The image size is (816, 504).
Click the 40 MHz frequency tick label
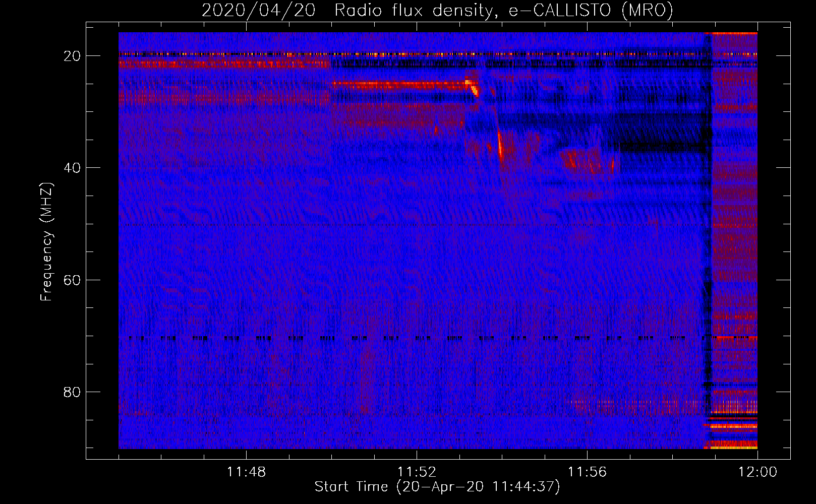73,168
